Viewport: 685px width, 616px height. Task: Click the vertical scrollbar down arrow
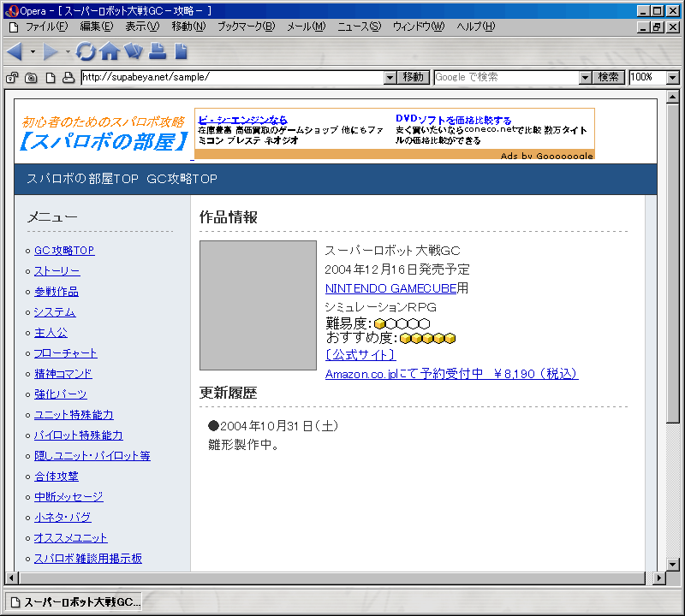point(673,564)
